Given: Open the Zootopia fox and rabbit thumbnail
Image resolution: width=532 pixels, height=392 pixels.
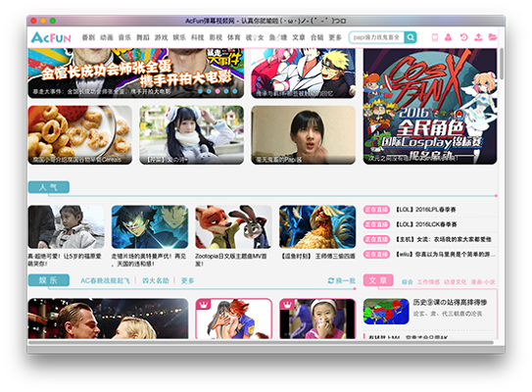Looking at the screenshot, I should 233,226.
